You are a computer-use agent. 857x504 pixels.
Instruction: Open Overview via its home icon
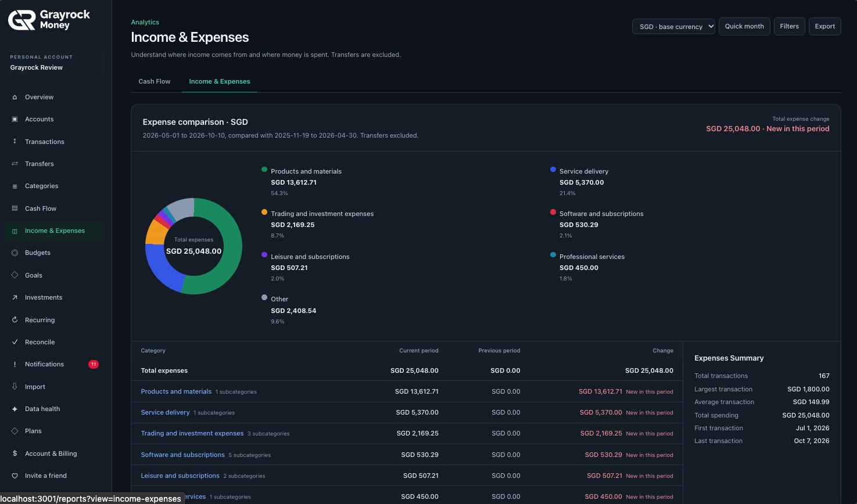pyautogui.click(x=15, y=97)
